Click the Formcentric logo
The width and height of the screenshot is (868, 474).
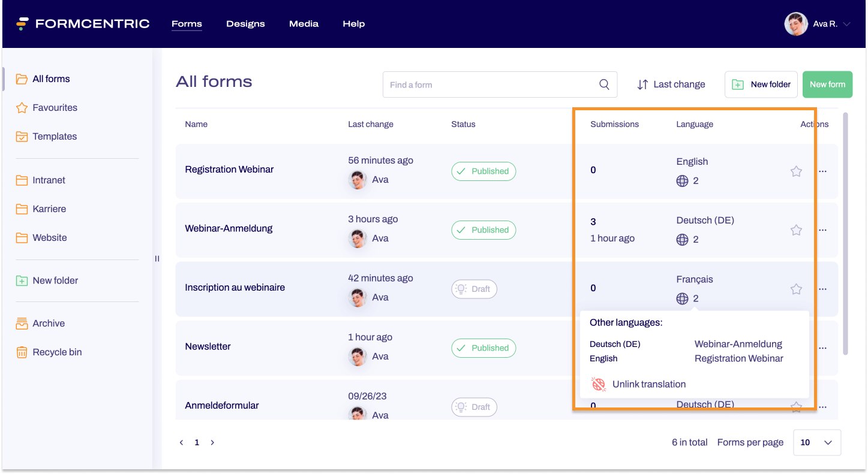pos(83,24)
